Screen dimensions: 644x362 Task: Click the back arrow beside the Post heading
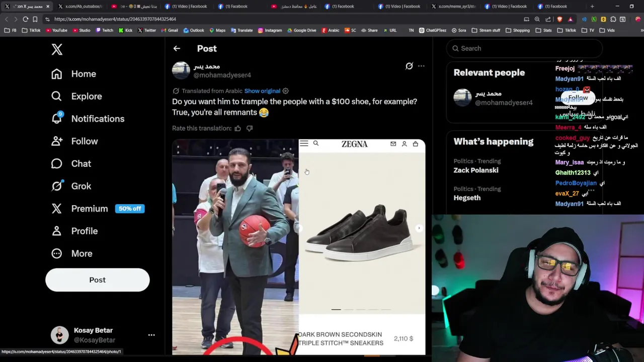pyautogui.click(x=177, y=49)
